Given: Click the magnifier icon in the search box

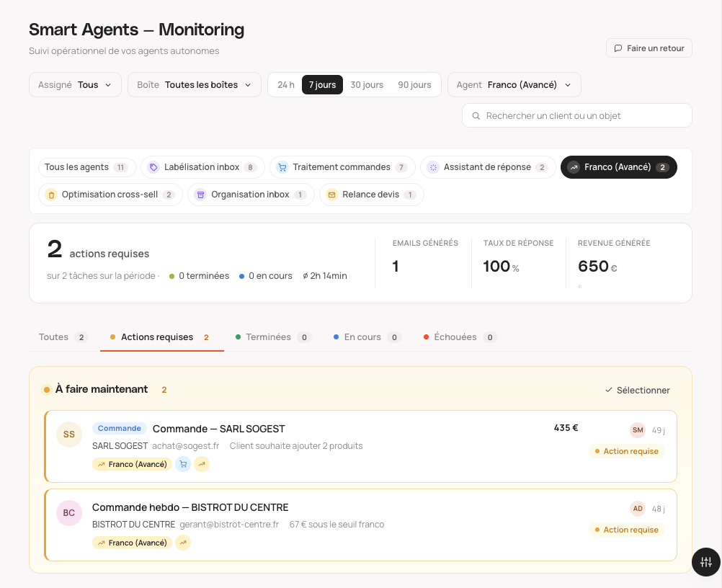Looking at the screenshot, I should coord(476,116).
